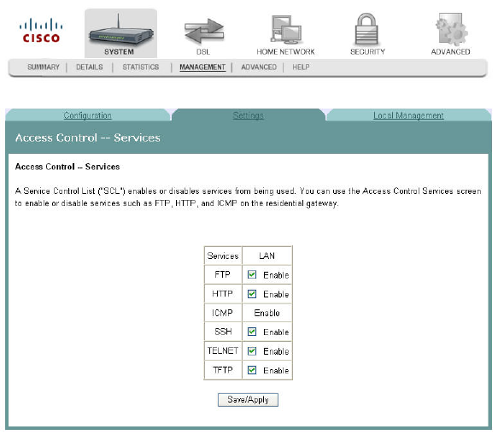
Task: Select the Settings tab
Action: pyautogui.click(x=248, y=115)
